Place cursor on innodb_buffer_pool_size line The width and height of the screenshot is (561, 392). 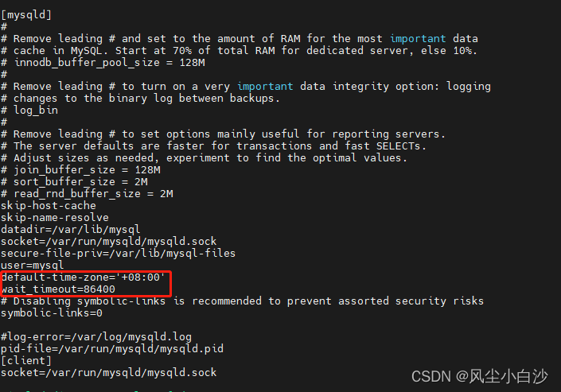(x=103, y=63)
